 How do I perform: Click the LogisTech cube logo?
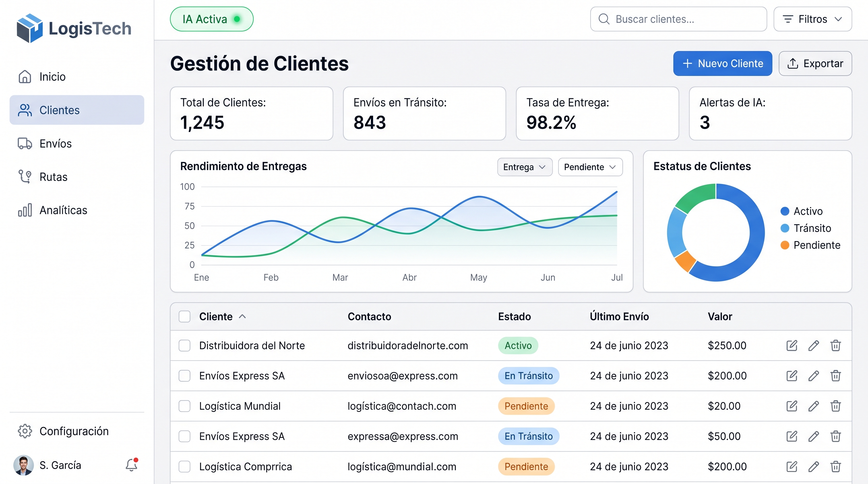(30, 28)
